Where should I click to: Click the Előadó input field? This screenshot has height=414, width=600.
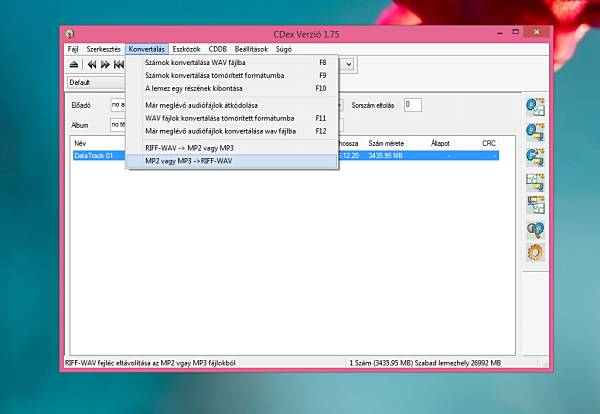coord(118,105)
